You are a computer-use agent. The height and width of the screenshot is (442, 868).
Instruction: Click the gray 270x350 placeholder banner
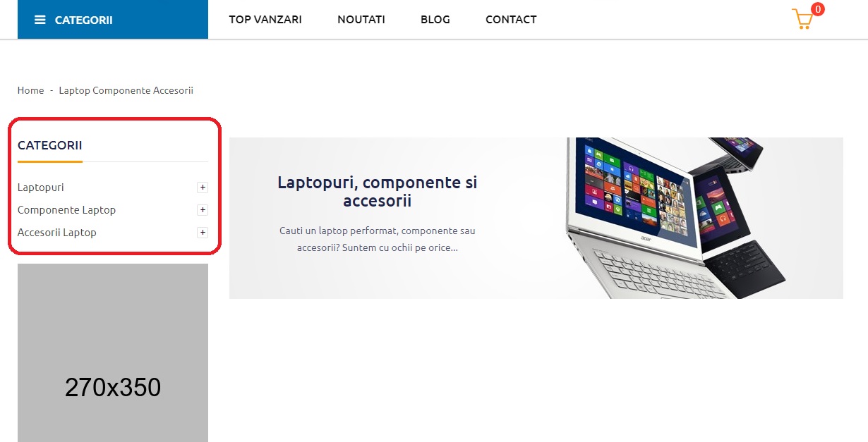113,352
